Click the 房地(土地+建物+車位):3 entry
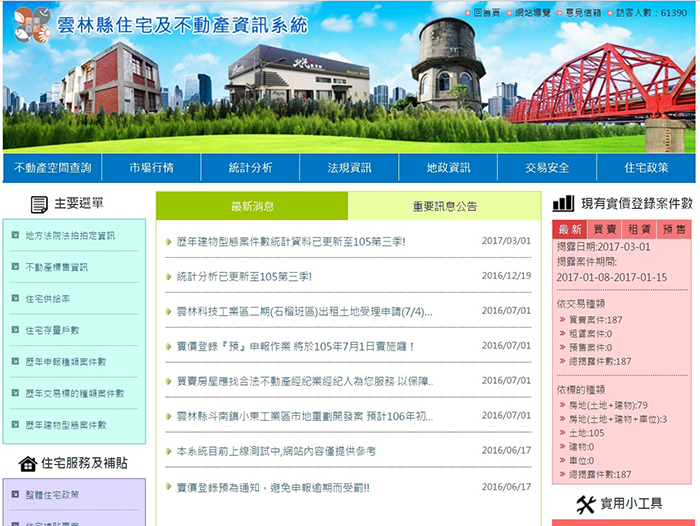700x526 pixels. 618,419
